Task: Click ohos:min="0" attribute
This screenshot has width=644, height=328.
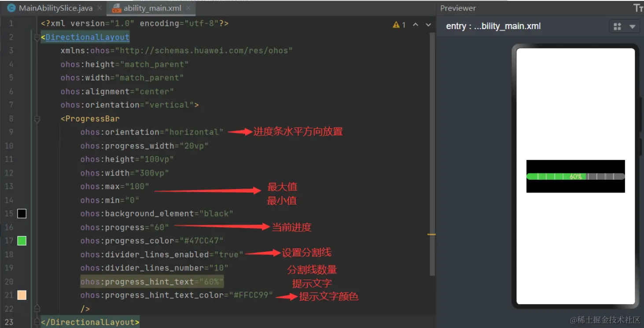Action: [110, 200]
